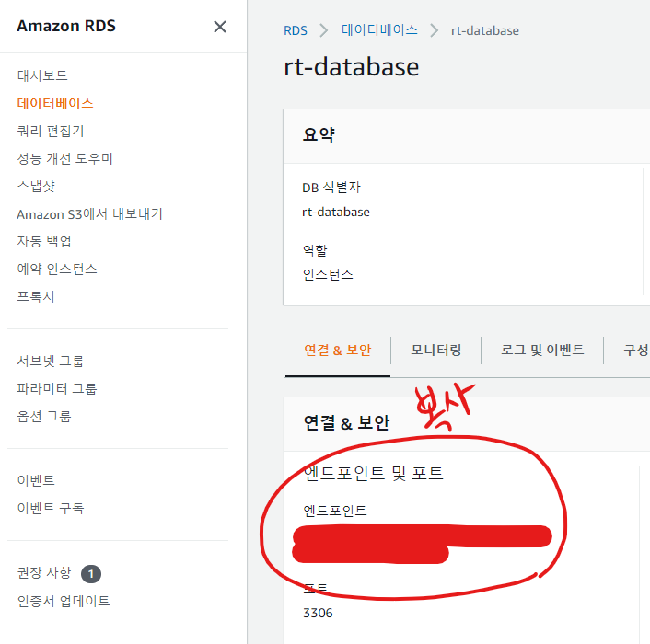The width and height of the screenshot is (650, 644).
Task: Open 스냅샷 in the sidebar
Action: pyautogui.click(x=36, y=187)
